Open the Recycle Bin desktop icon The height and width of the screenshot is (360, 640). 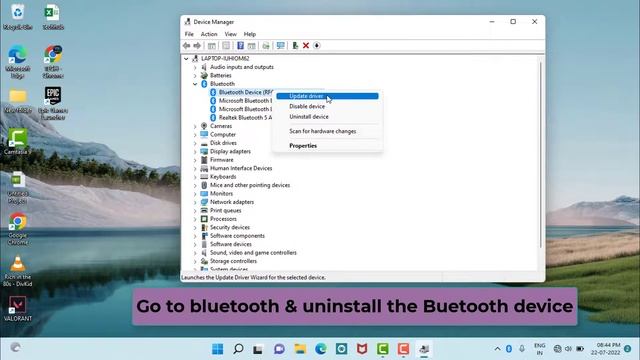tap(18, 17)
